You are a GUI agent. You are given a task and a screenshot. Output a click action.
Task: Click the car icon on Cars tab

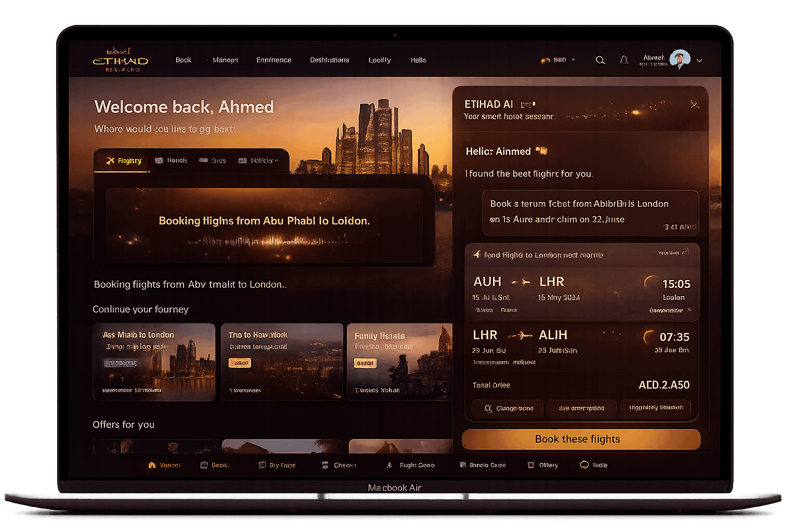[x=203, y=161]
